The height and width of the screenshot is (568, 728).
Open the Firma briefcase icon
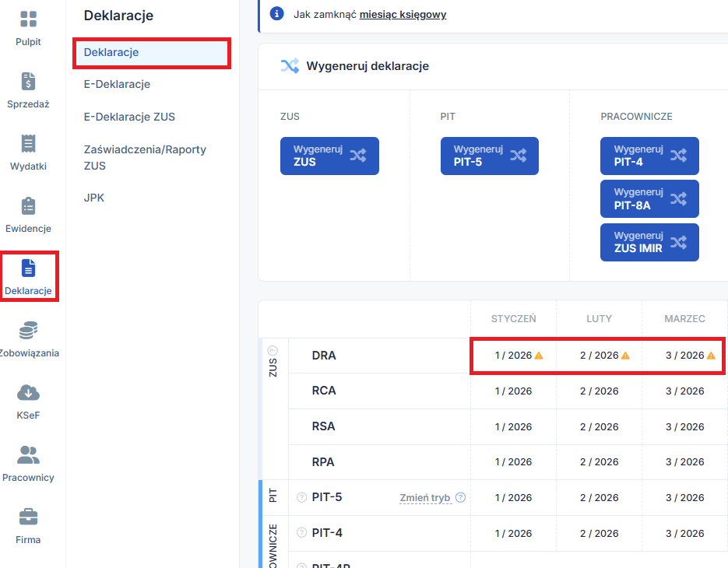(28, 517)
